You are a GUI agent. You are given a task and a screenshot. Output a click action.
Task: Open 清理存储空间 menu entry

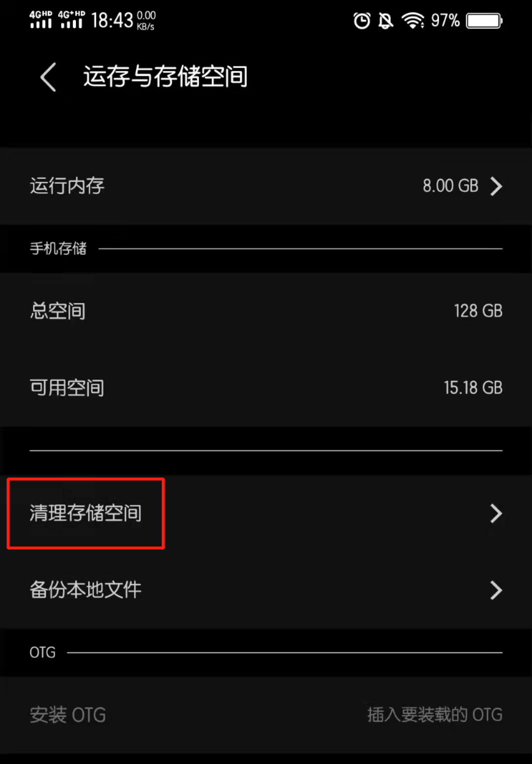coord(266,513)
